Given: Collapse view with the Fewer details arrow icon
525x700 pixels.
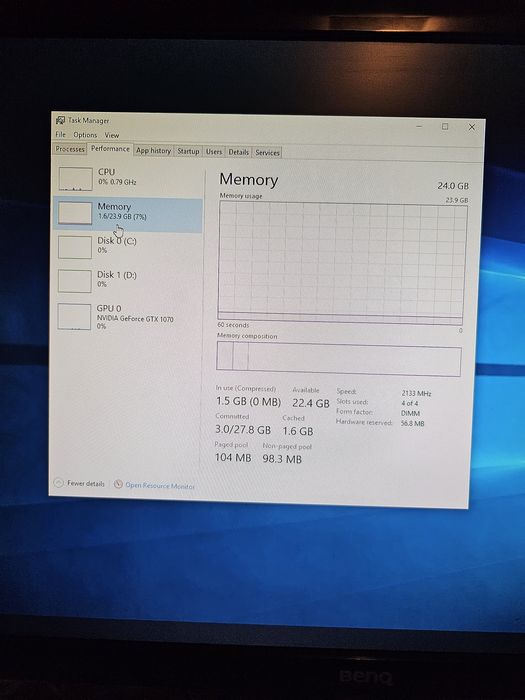Looking at the screenshot, I should tap(58, 483).
